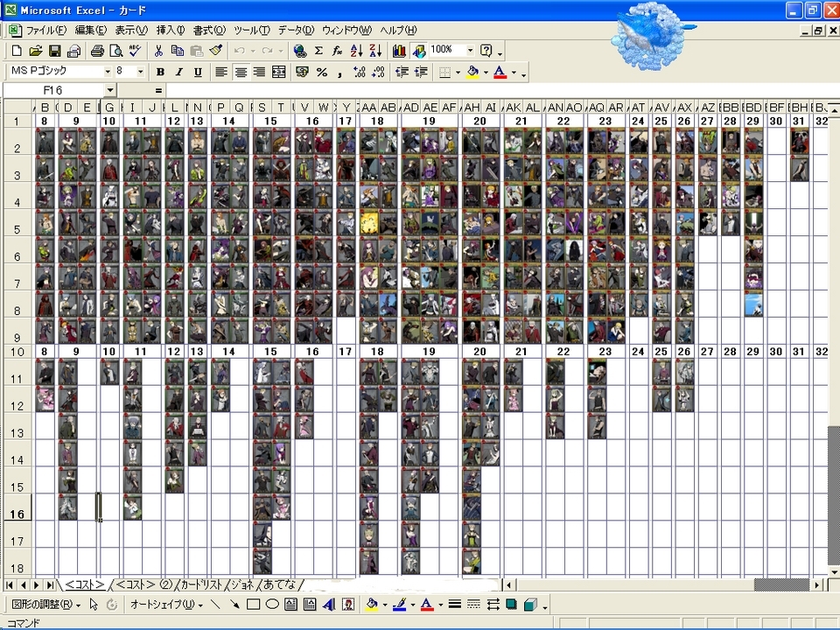Open the データ(D) menu

pos(296,31)
